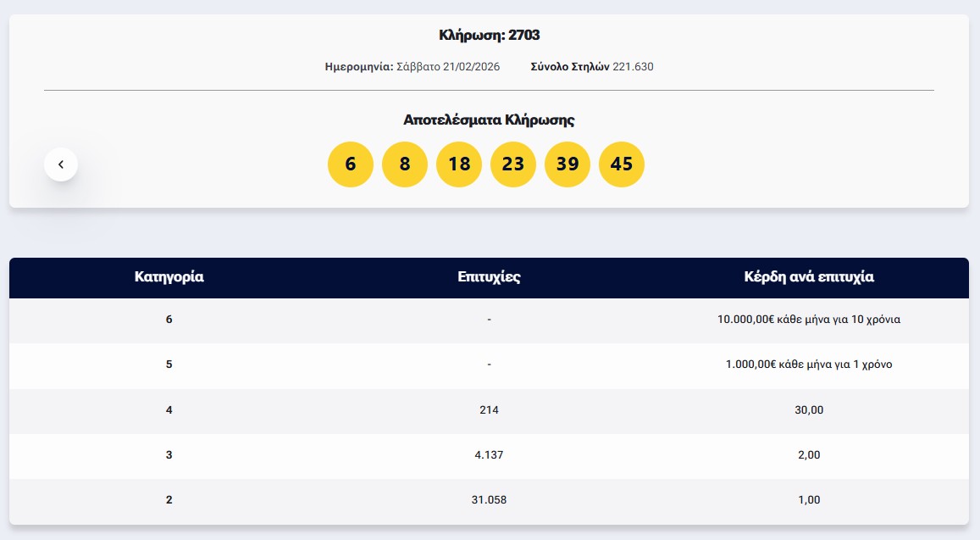Image resolution: width=980 pixels, height=540 pixels.
Task: Click the Κλήρωση: 2703 title
Action: click(x=489, y=36)
